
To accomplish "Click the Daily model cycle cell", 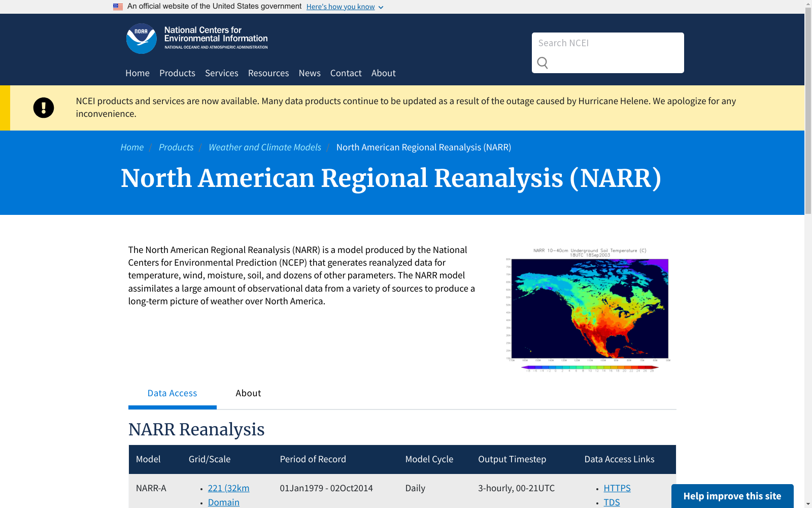I will [x=415, y=488].
